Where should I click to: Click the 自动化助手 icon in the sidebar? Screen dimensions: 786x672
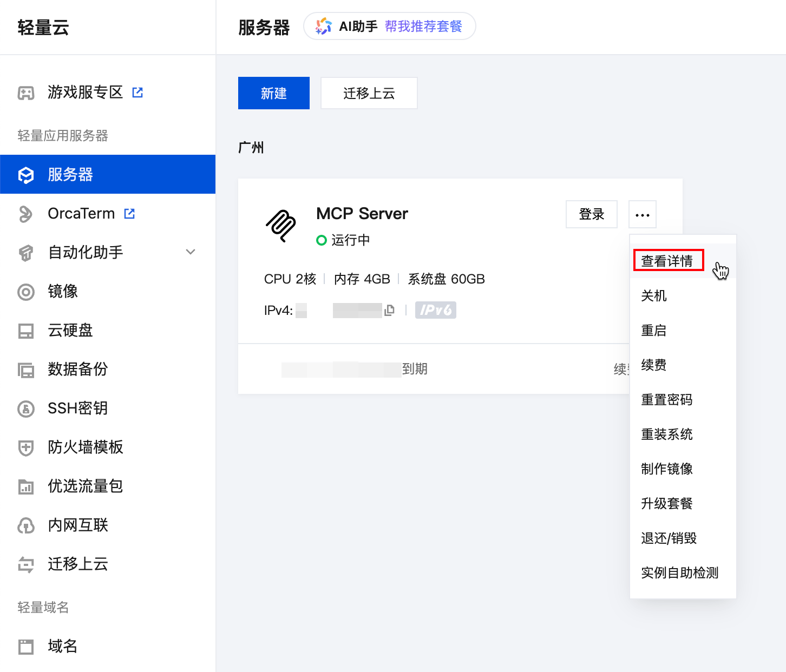[x=26, y=253]
